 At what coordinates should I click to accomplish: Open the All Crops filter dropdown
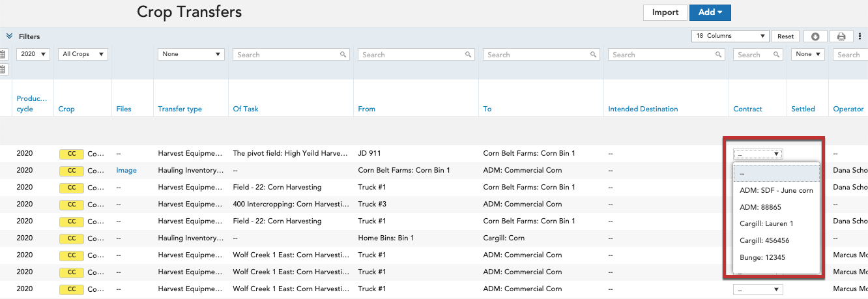83,55
